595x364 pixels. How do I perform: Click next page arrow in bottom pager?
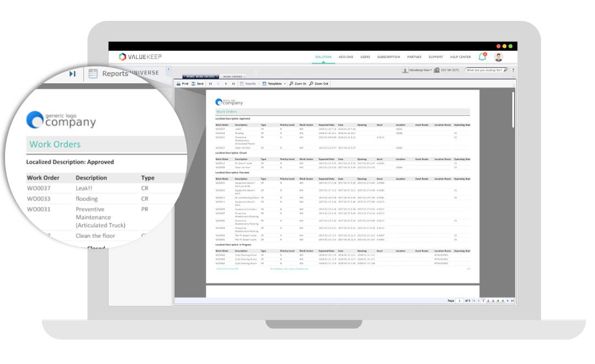click(508, 301)
